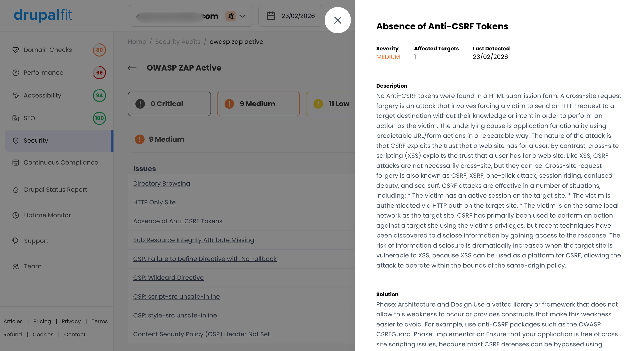Click the Support headset icon
644x351 pixels.
[x=16, y=241]
